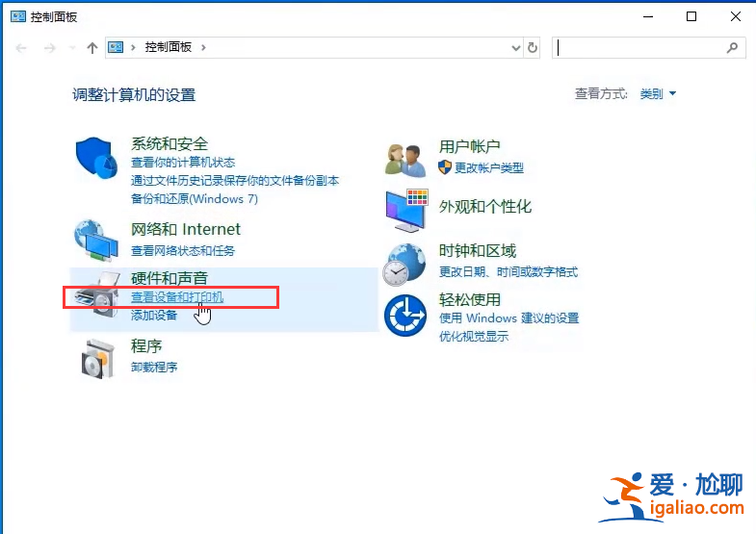The height and width of the screenshot is (534, 756).
Task: Click 更改日期、时间或数字格式 link
Action: pos(508,272)
